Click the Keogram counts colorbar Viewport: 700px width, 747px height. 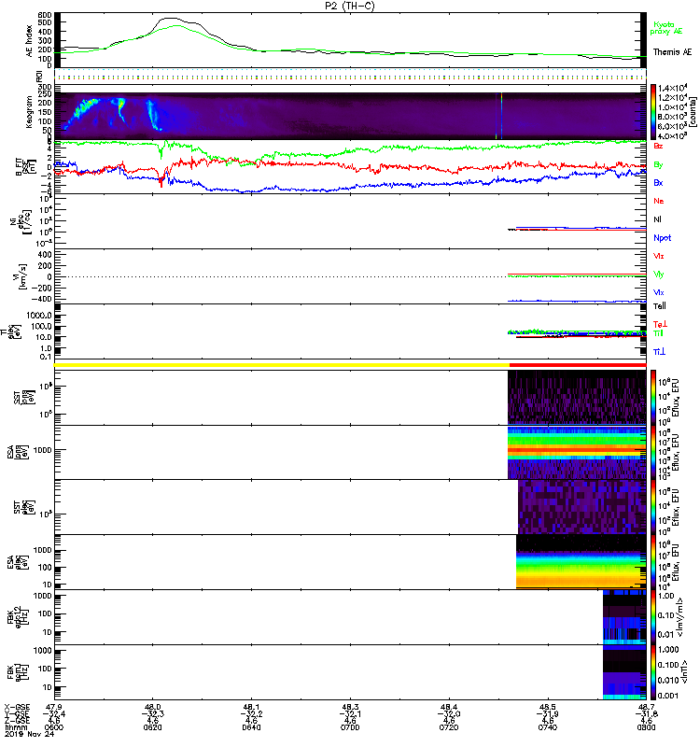652,112
